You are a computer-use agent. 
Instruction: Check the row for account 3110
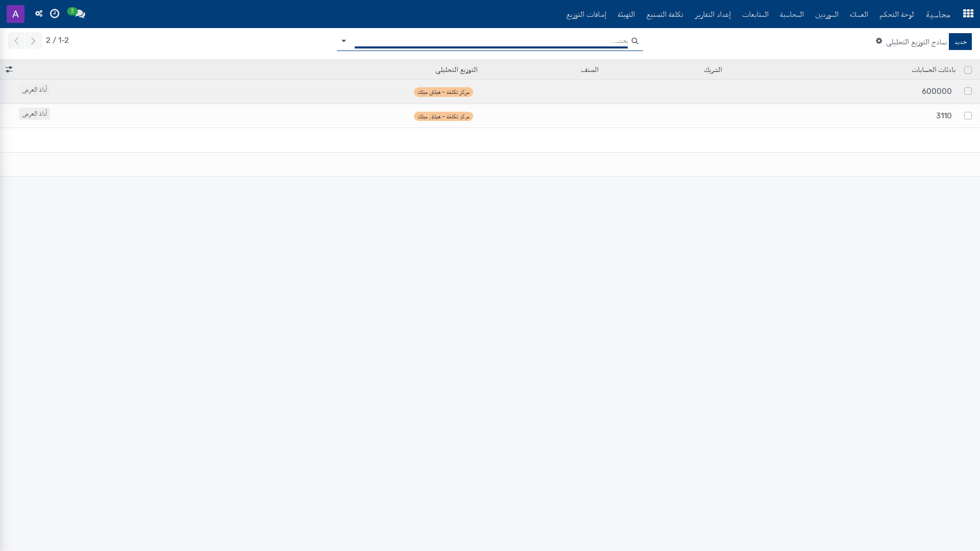coord(968,116)
